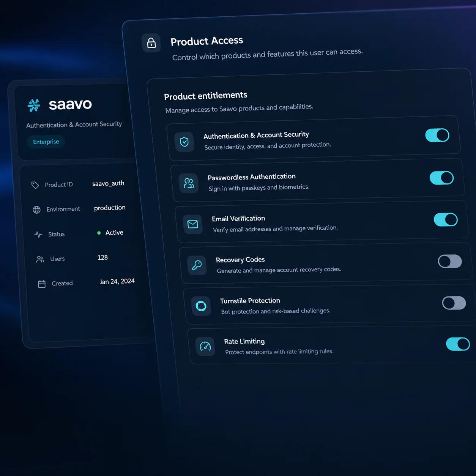Click the shield icon for Authentication & Account Security
Image resolution: width=476 pixels, height=476 pixels.
[184, 142]
